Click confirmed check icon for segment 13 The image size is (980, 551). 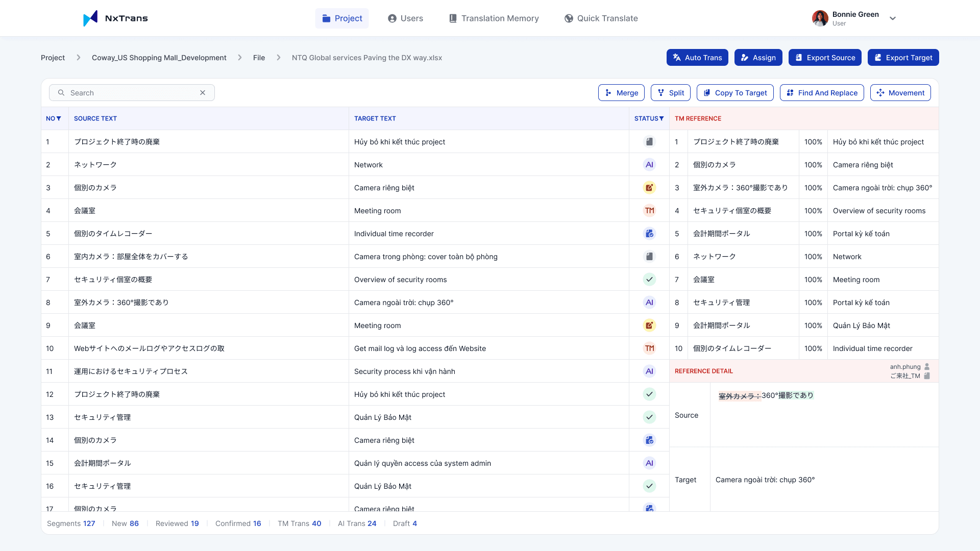(x=649, y=417)
